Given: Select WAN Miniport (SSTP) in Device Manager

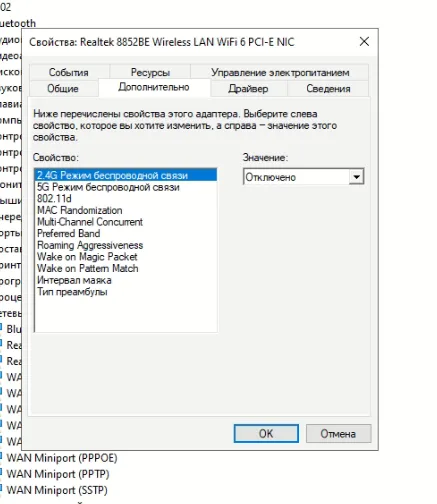Looking at the screenshot, I should (x=57, y=490).
